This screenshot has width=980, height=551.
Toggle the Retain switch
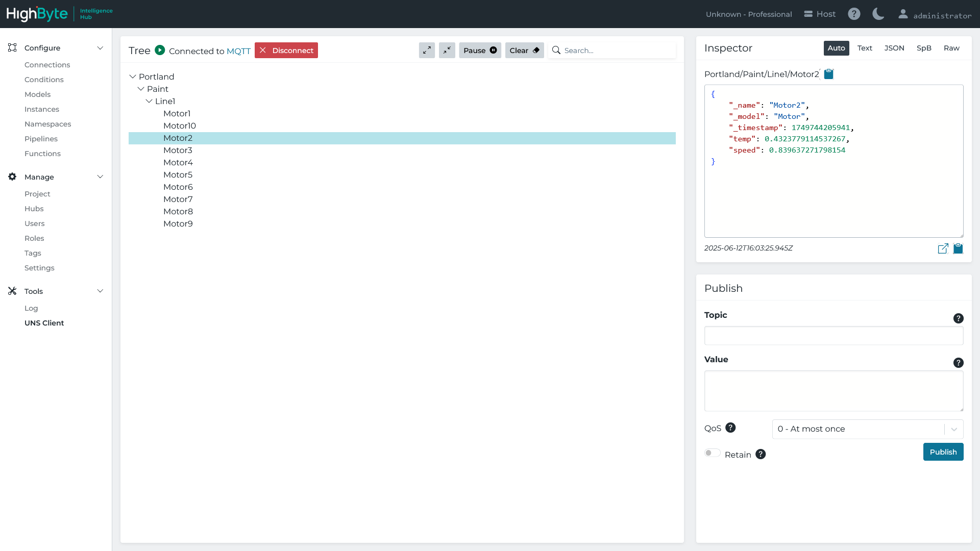pos(712,453)
